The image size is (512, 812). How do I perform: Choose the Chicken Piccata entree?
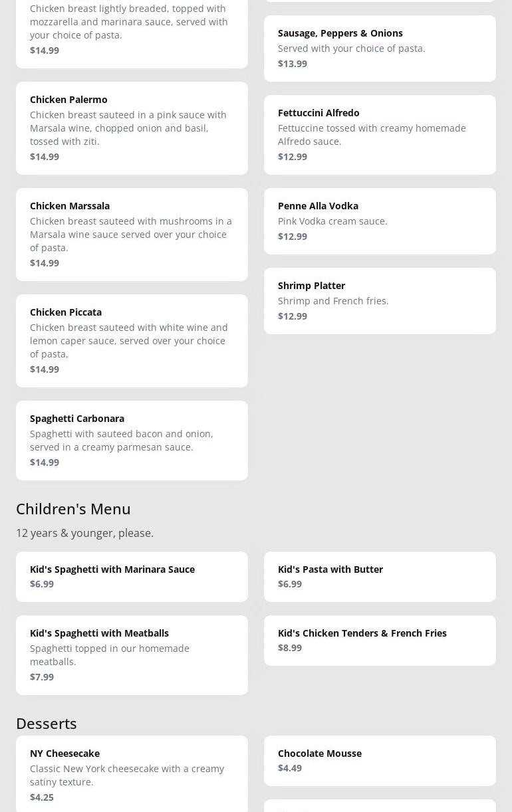coord(132,340)
